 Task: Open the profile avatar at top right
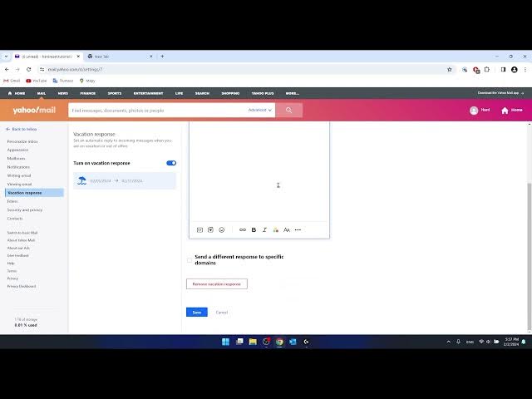tap(474, 111)
